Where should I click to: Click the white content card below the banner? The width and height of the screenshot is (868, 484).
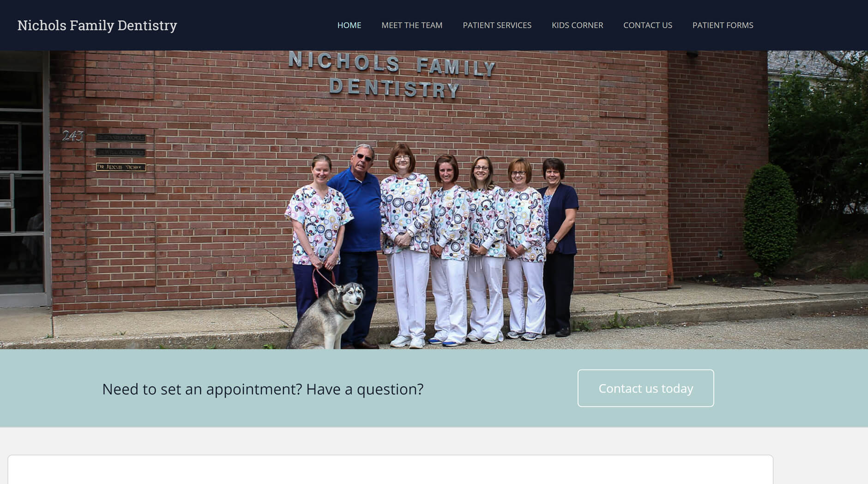tap(390, 470)
